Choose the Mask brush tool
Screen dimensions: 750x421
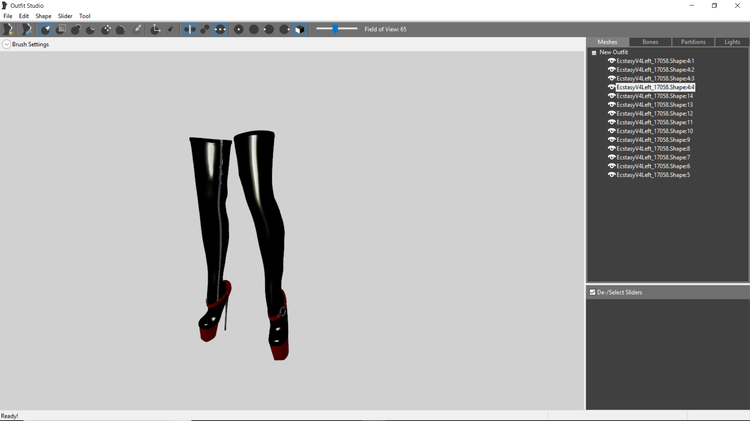(61, 29)
